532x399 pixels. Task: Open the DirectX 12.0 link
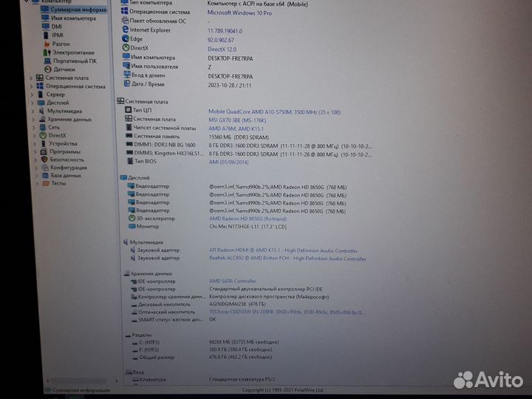pos(222,50)
